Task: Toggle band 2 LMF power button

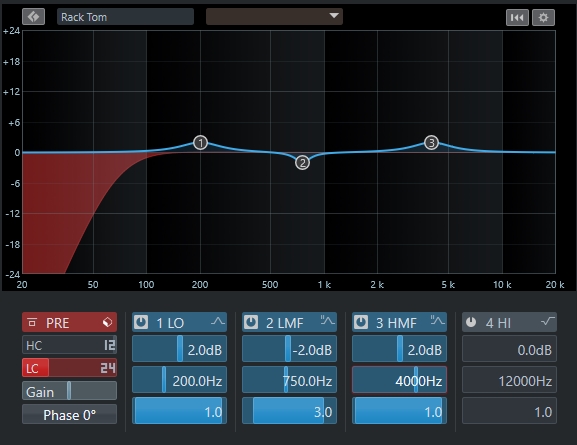Action: tap(251, 322)
